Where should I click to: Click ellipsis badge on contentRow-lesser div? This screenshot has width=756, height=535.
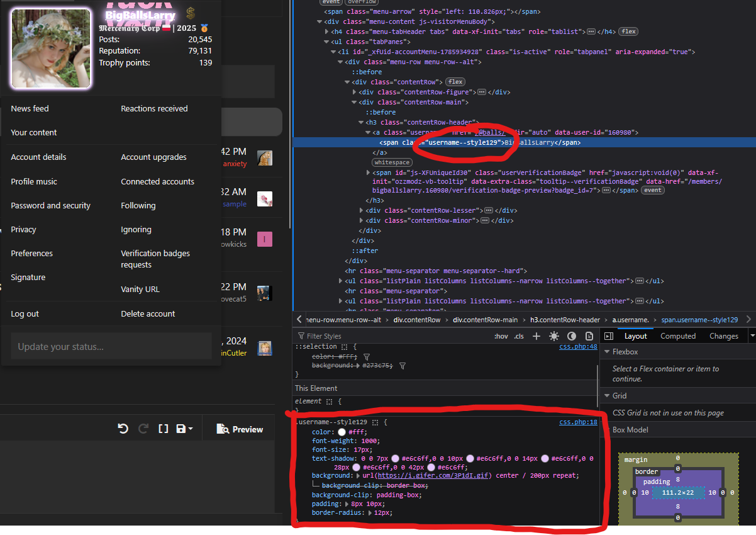tap(488, 210)
